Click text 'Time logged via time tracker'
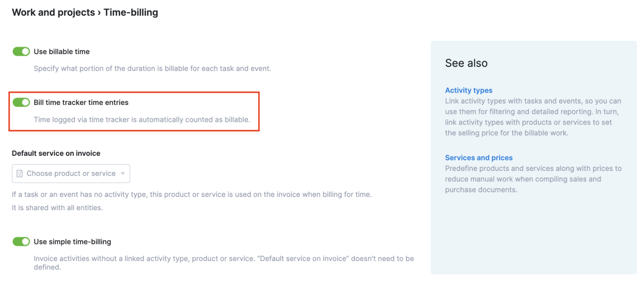The width and height of the screenshot is (644, 289). [82, 120]
